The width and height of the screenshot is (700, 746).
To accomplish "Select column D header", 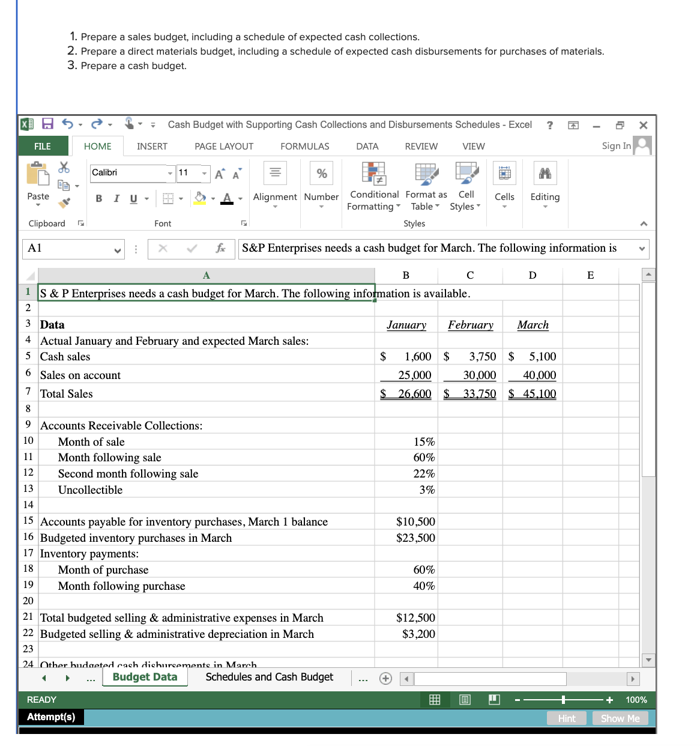I will [x=533, y=275].
